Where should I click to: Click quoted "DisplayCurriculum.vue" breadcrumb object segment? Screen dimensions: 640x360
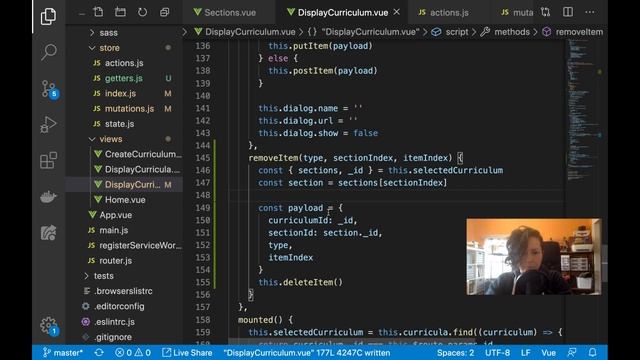[x=364, y=32]
